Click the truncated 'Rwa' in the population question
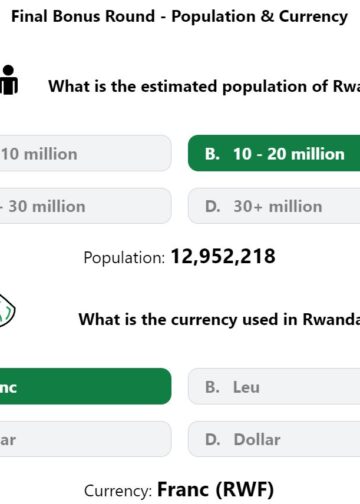The width and height of the screenshot is (360, 504). [x=346, y=86]
